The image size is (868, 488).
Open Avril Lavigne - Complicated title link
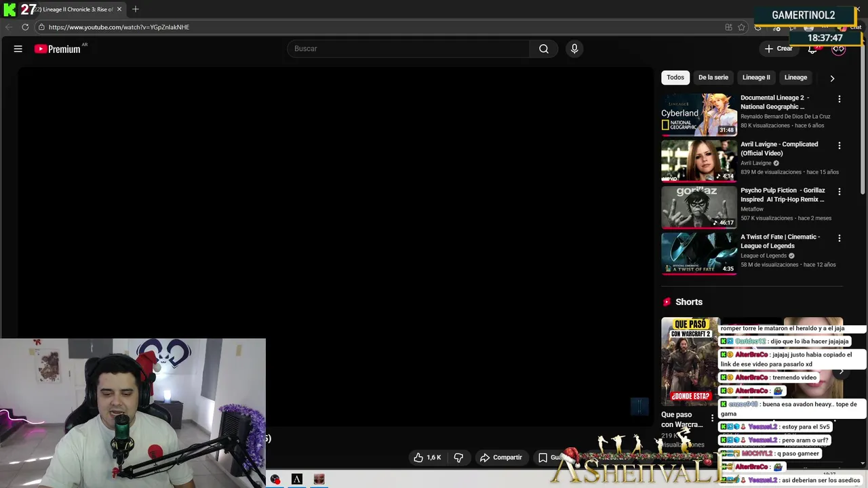coord(779,148)
